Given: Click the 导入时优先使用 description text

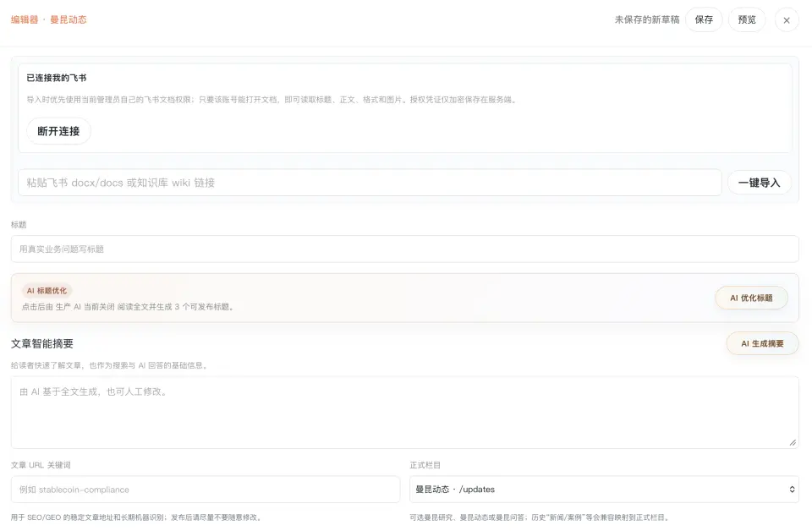Looking at the screenshot, I should tap(273, 100).
